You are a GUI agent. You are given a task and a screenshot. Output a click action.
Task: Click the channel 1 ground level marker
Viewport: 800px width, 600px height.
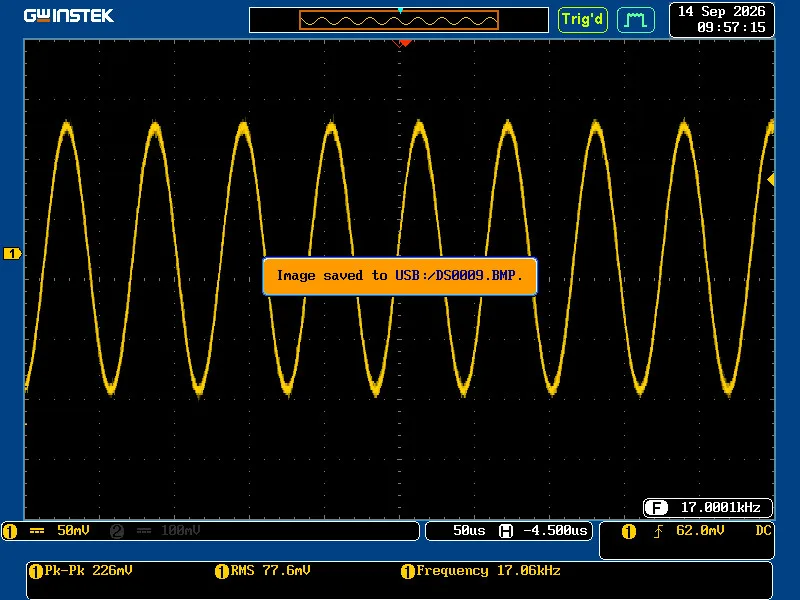click(12, 254)
